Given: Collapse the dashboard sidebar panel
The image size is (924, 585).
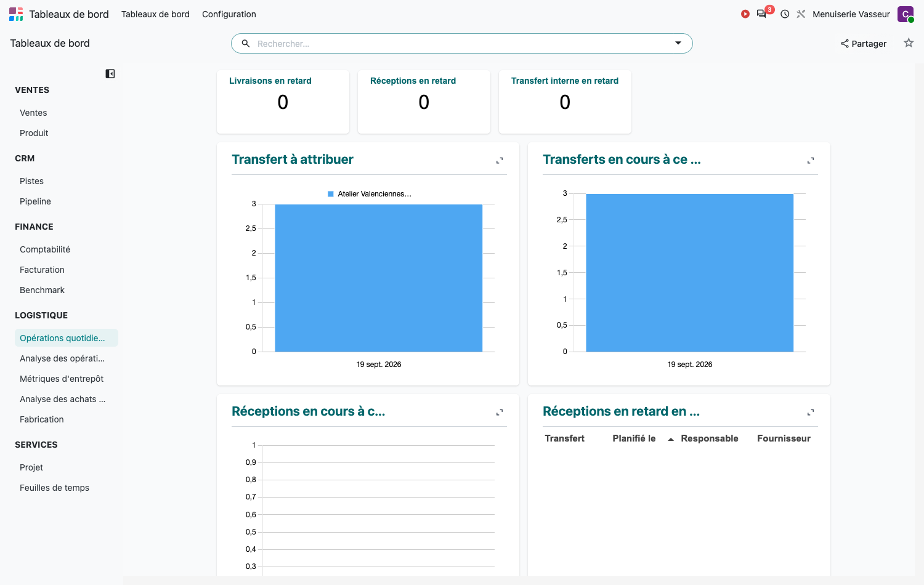Looking at the screenshot, I should tap(110, 74).
